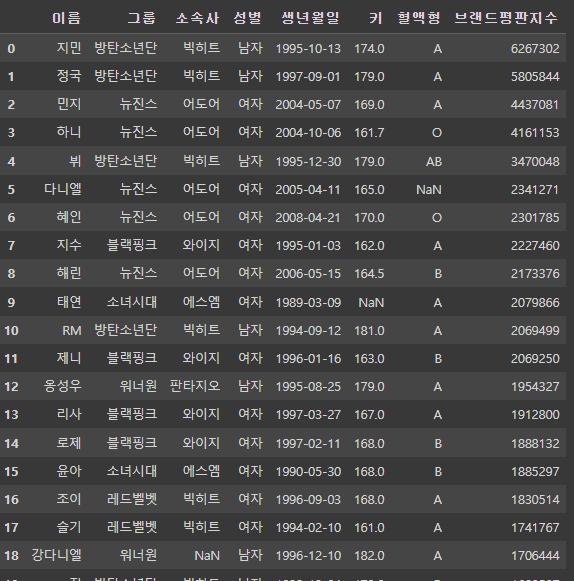Click brand index value 2069250

pos(535,359)
